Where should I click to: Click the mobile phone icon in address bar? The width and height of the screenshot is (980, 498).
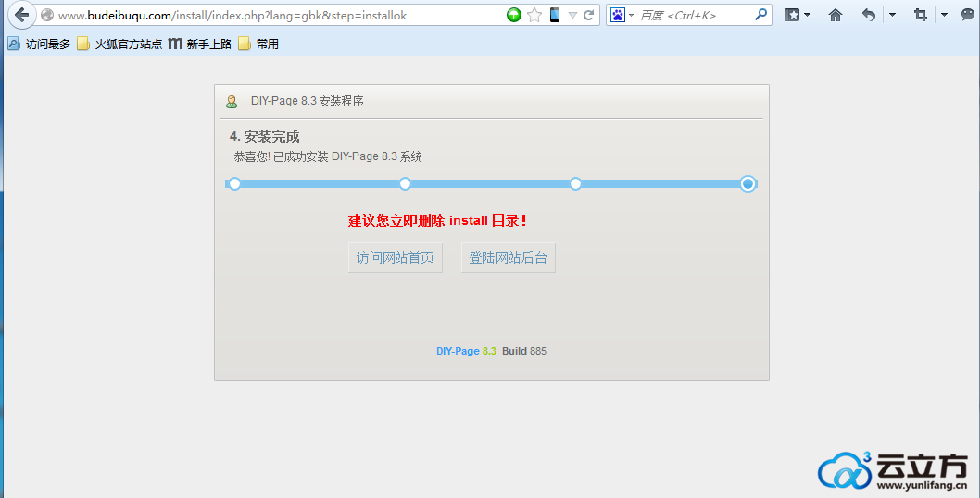554,15
